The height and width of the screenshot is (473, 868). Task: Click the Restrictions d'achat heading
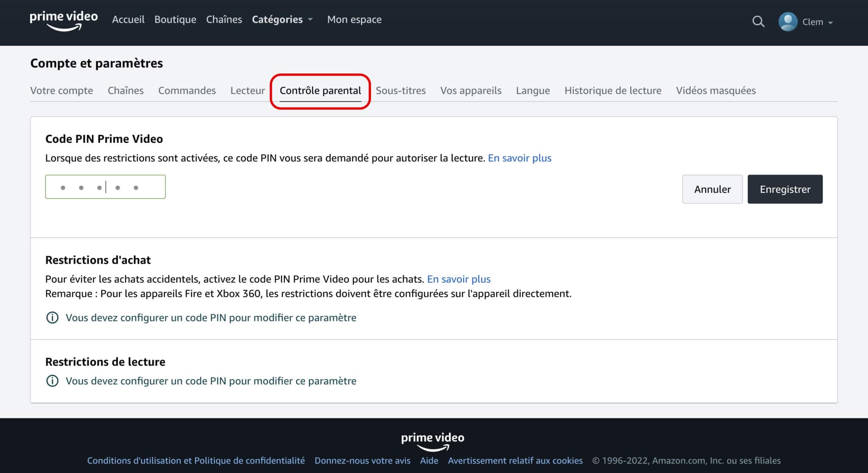coord(98,260)
